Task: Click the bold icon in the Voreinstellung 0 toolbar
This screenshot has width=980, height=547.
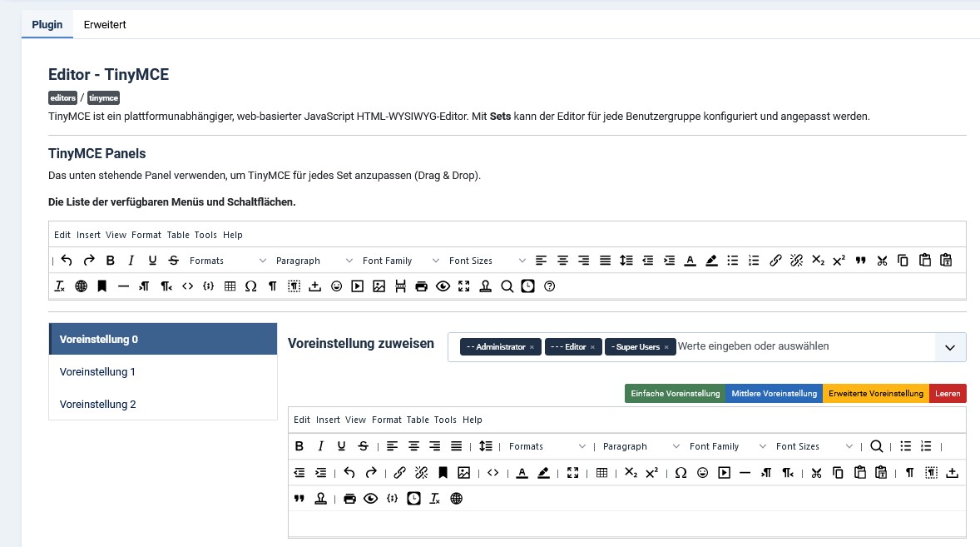Action: coord(299,446)
